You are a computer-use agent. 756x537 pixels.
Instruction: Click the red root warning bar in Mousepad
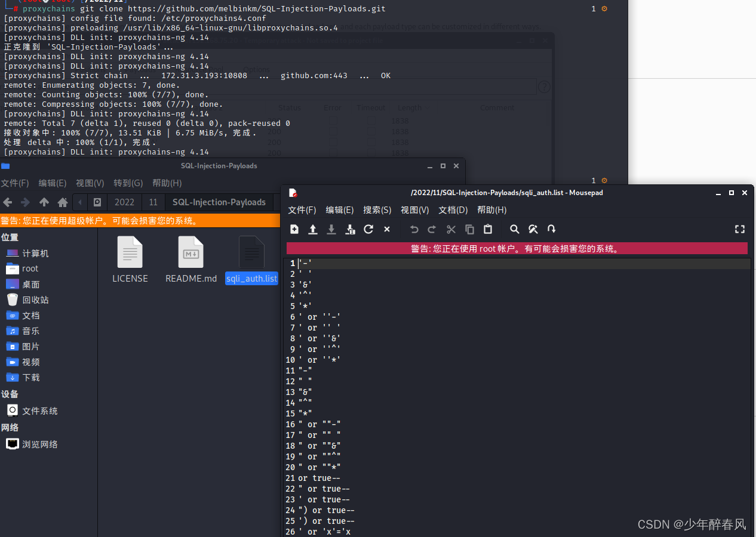[517, 249]
